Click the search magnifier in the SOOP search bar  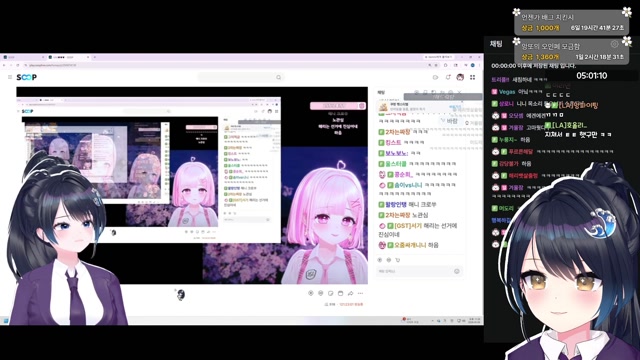coord(278,77)
